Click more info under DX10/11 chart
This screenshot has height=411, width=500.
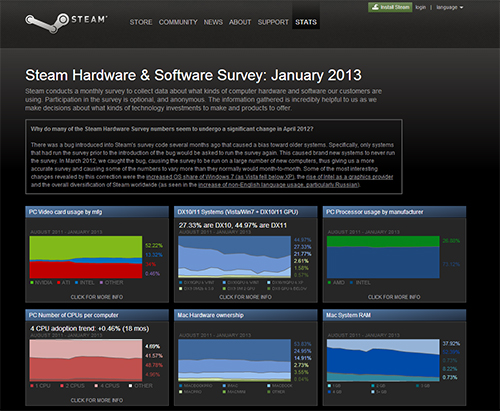point(245,297)
